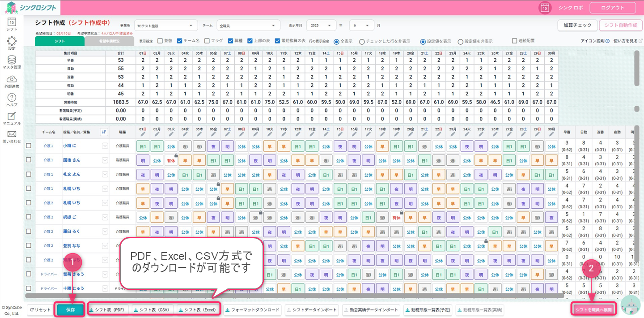Open the 使い方を見る link

626,41
